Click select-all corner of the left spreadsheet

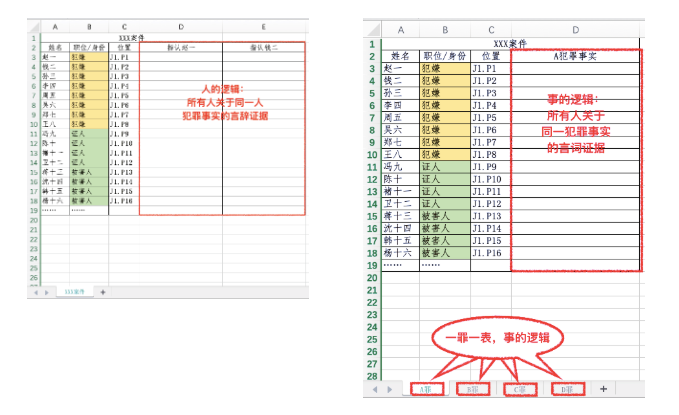click(34, 27)
